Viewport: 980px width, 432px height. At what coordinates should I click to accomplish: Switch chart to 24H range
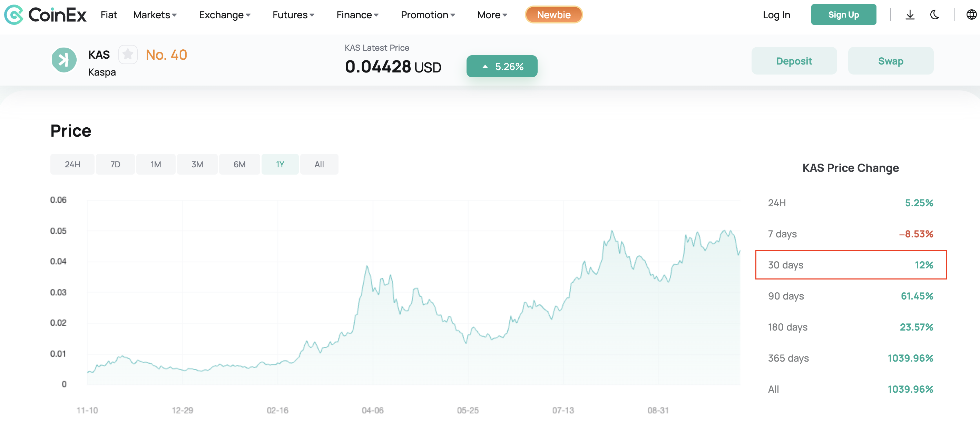(x=72, y=165)
